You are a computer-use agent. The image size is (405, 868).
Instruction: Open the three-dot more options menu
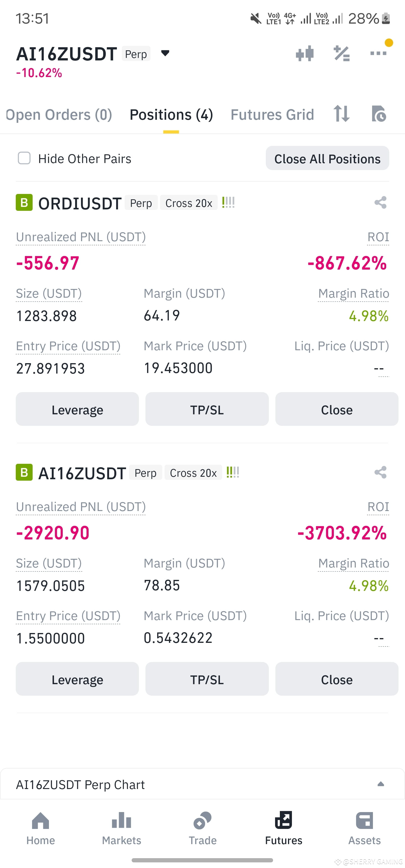378,53
